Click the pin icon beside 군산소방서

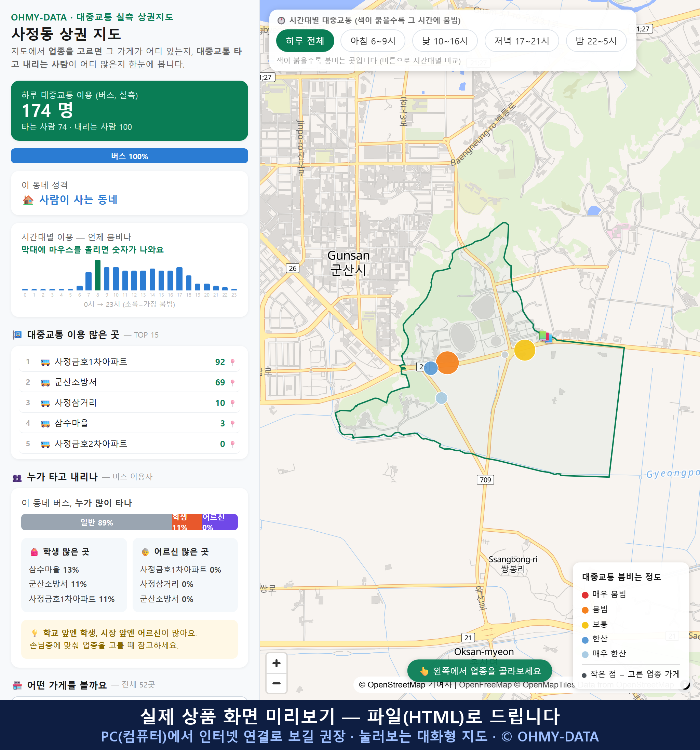point(232,383)
